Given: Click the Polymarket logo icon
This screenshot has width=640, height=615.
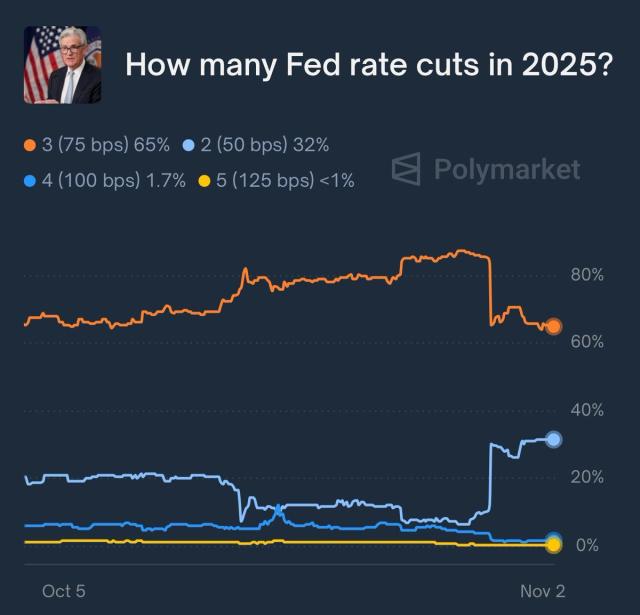Looking at the screenshot, I should pyautogui.click(x=405, y=169).
